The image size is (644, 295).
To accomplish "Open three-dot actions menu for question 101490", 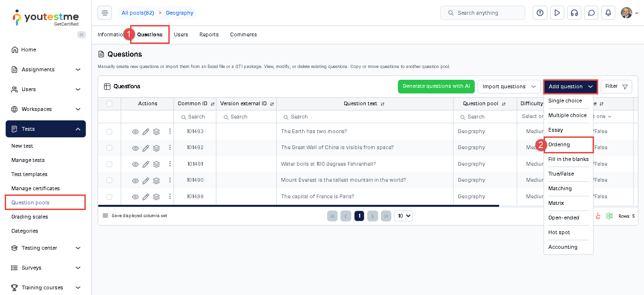I will pyautogui.click(x=170, y=180).
